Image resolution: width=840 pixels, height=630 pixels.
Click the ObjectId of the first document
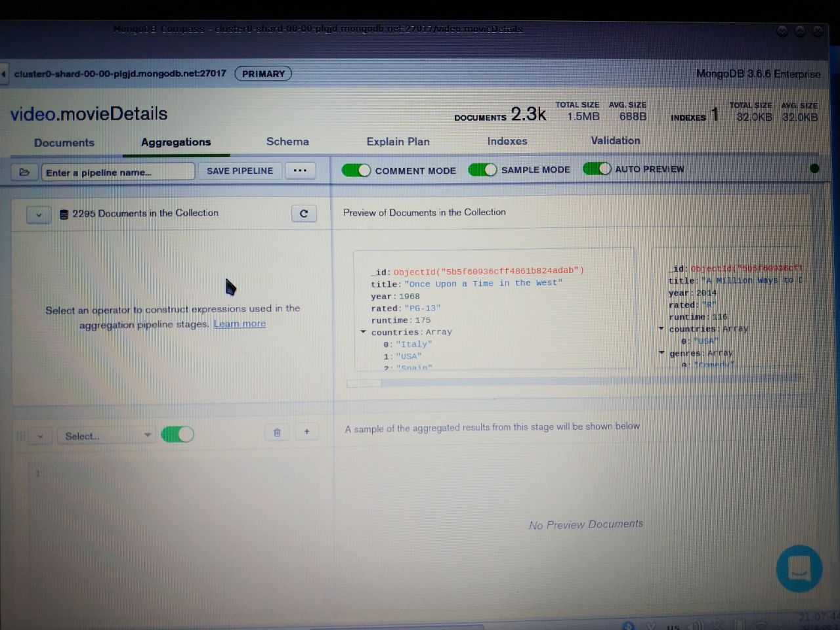click(x=489, y=271)
